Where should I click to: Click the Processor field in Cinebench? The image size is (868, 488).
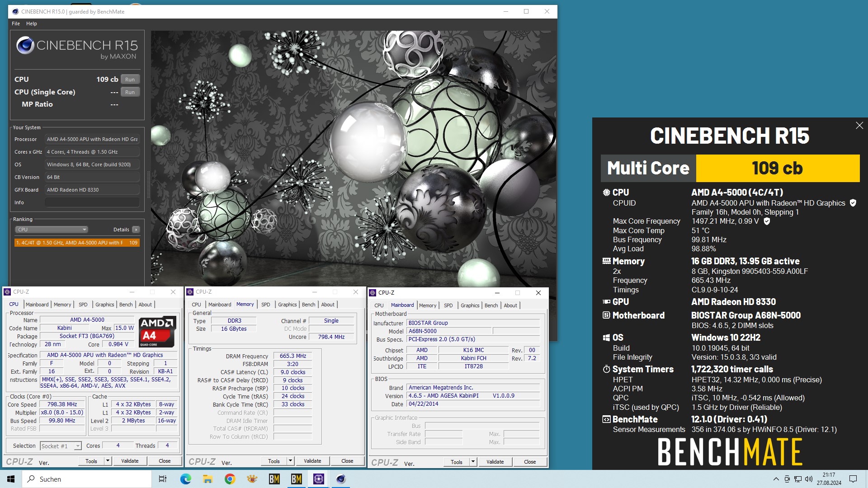(92, 139)
